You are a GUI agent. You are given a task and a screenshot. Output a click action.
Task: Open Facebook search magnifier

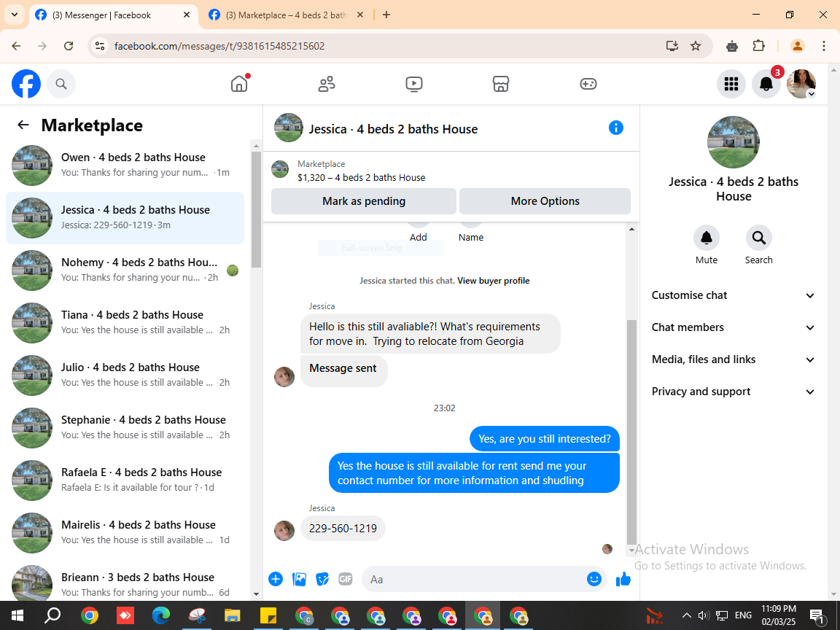(61, 84)
